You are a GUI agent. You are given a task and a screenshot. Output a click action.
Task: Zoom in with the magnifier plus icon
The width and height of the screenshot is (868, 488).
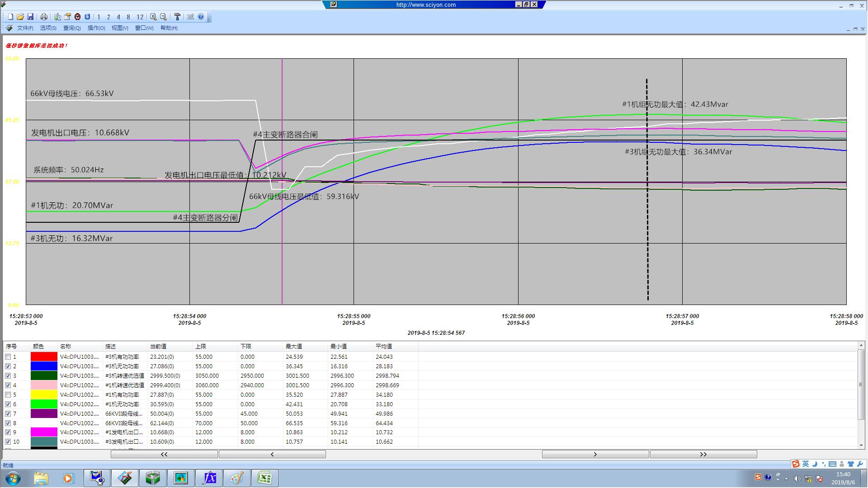tap(153, 17)
